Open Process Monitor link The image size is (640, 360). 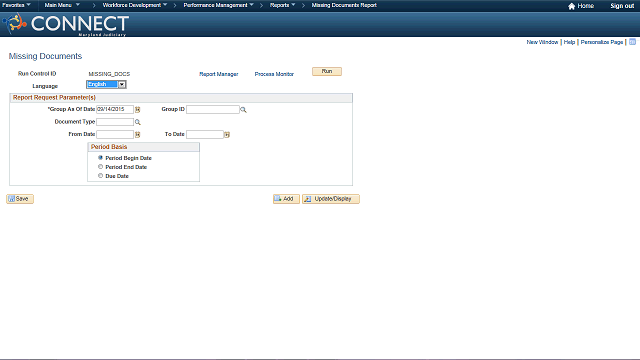click(x=274, y=74)
